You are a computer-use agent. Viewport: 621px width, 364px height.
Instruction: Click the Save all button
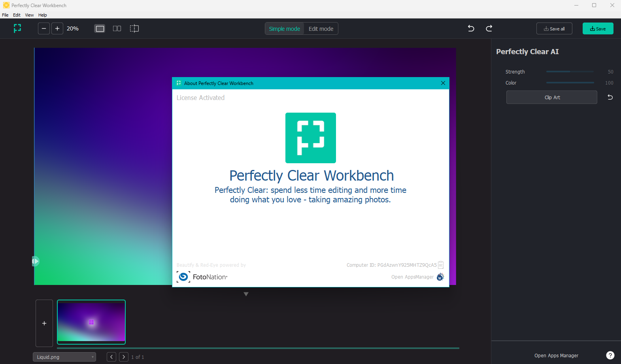554,28
